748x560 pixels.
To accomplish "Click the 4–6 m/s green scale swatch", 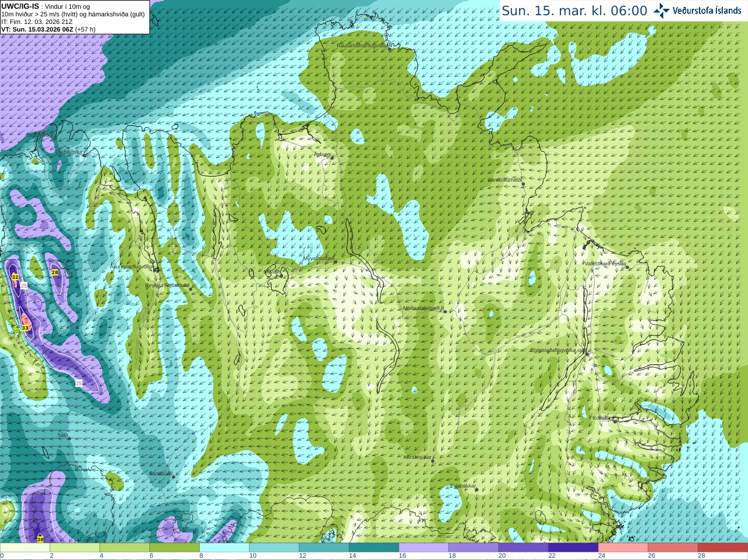I will (x=124, y=548).
